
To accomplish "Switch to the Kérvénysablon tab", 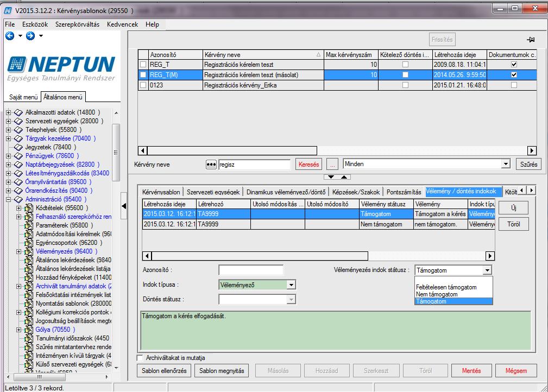I will pyautogui.click(x=161, y=192).
